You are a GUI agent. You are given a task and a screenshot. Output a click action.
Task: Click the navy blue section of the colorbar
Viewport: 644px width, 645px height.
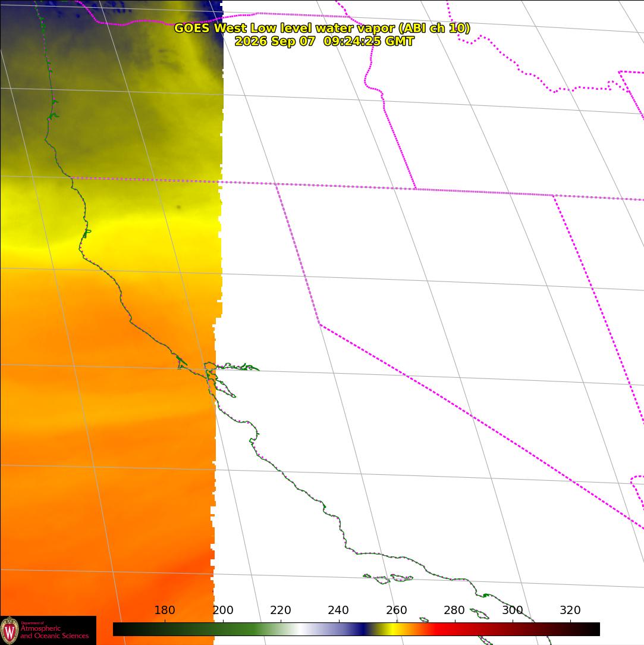click(x=363, y=630)
